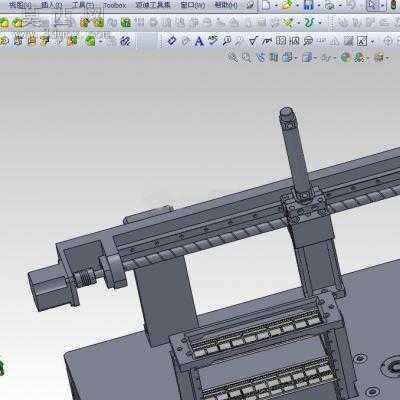The height and width of the screenshot is (400, 400).
Task: Click the Zoom to Area icon
Action: [x=246, y=58]
